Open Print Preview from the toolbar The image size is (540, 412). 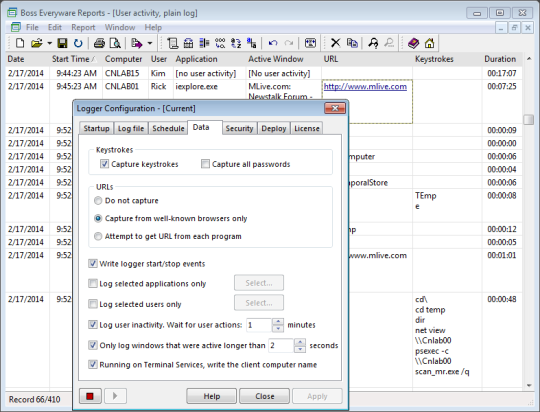point(115,43)
